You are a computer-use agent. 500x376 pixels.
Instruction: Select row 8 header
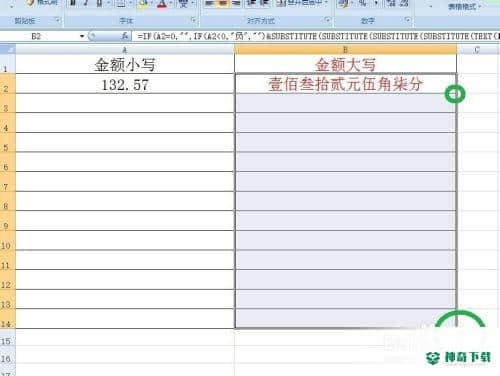click(7, 201)
